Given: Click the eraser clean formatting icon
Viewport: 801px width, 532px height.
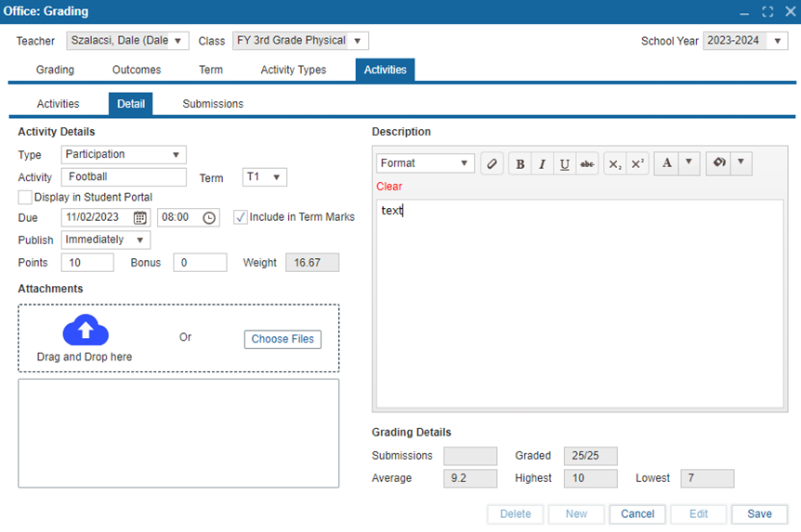Looking at the screenshot, I should point(492,163).
